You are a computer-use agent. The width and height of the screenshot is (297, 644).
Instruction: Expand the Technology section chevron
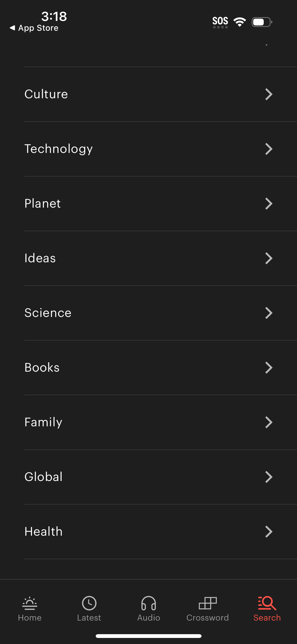(269, 149)
